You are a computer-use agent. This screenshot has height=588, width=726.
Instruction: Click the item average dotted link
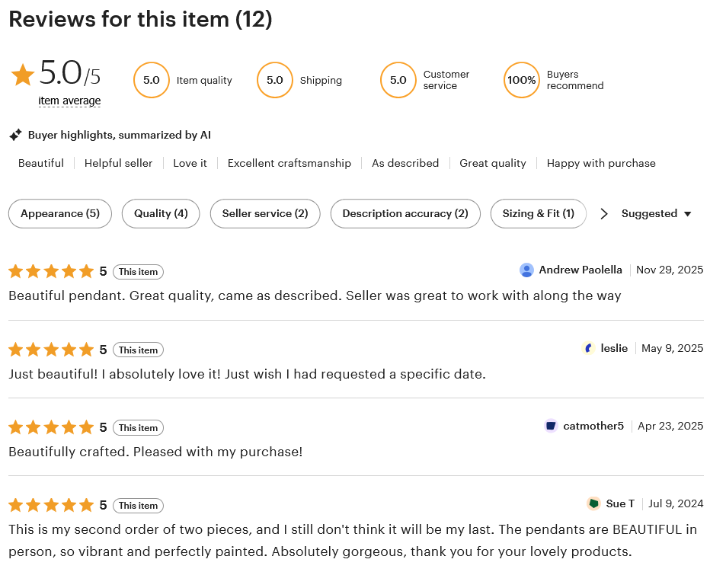(x=69, y=101)
